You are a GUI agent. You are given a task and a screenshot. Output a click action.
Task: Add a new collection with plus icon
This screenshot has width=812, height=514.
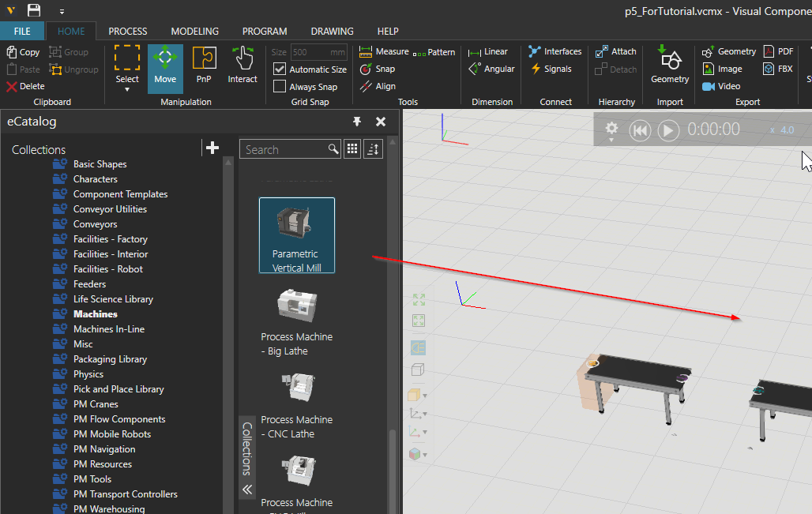(212, 148)
